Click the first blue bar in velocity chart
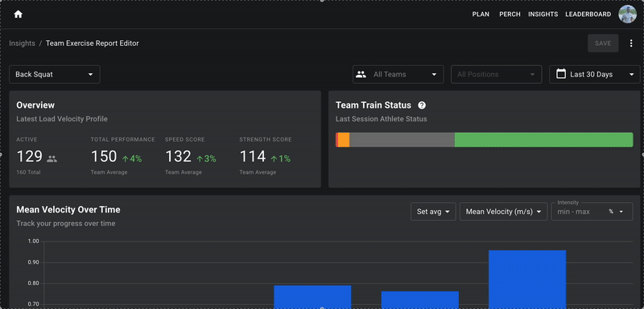644x309 pixels. (312, 297)
